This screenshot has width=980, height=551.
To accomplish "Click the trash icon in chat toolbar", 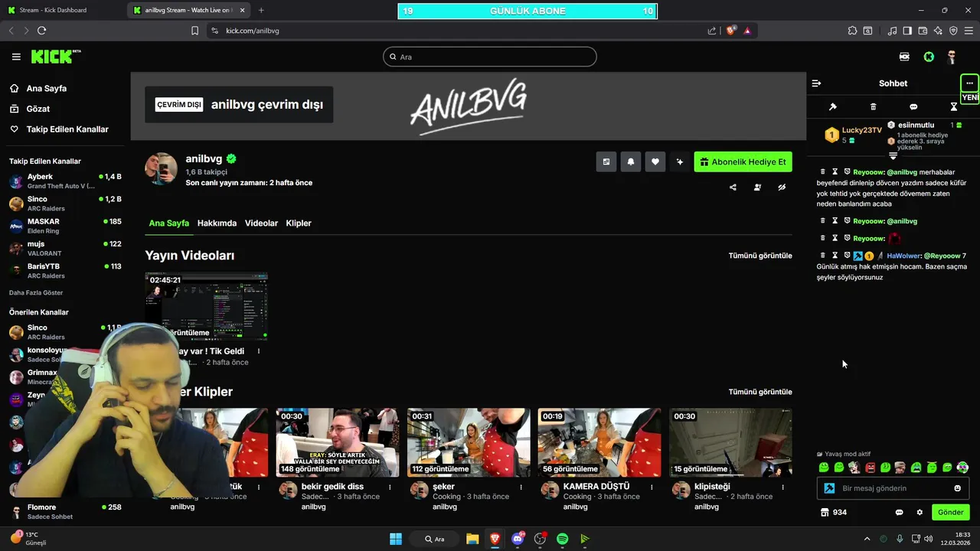I will tap(874, 107).
